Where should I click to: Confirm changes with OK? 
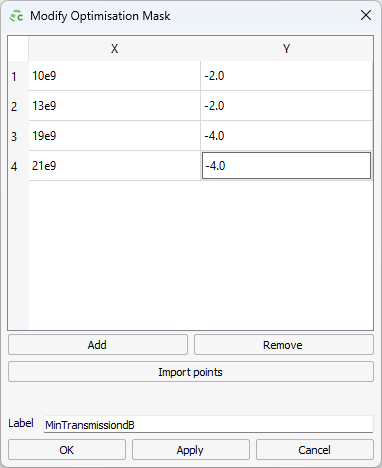pyautogui.click(x=67, y=450)
